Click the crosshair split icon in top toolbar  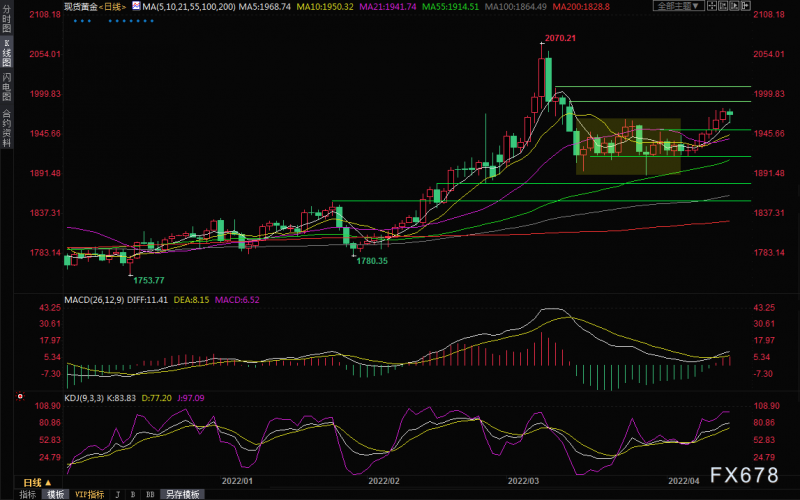712,6
